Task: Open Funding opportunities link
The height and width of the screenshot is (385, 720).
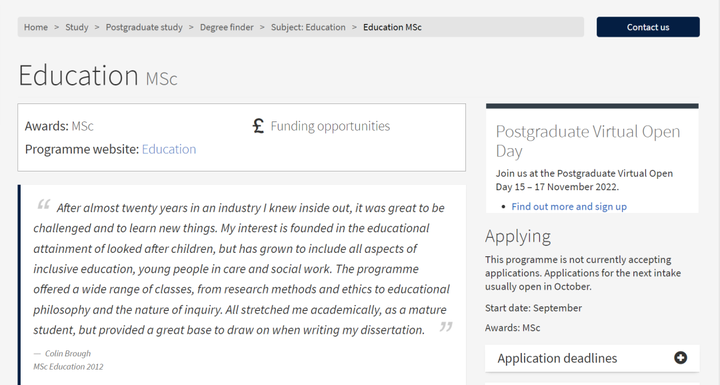Action: coord(330,126)
